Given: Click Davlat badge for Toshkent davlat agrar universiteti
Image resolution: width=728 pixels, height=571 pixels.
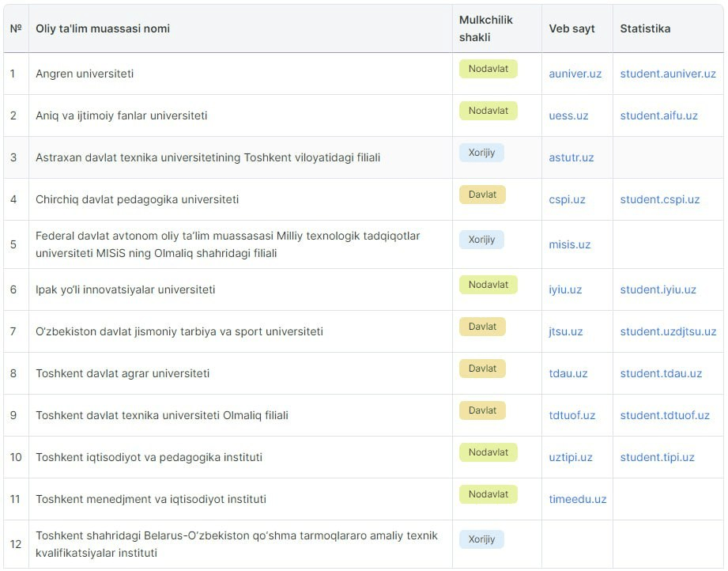Looking at the screenshot, I should pyautogui.click(x=482, y=368).
